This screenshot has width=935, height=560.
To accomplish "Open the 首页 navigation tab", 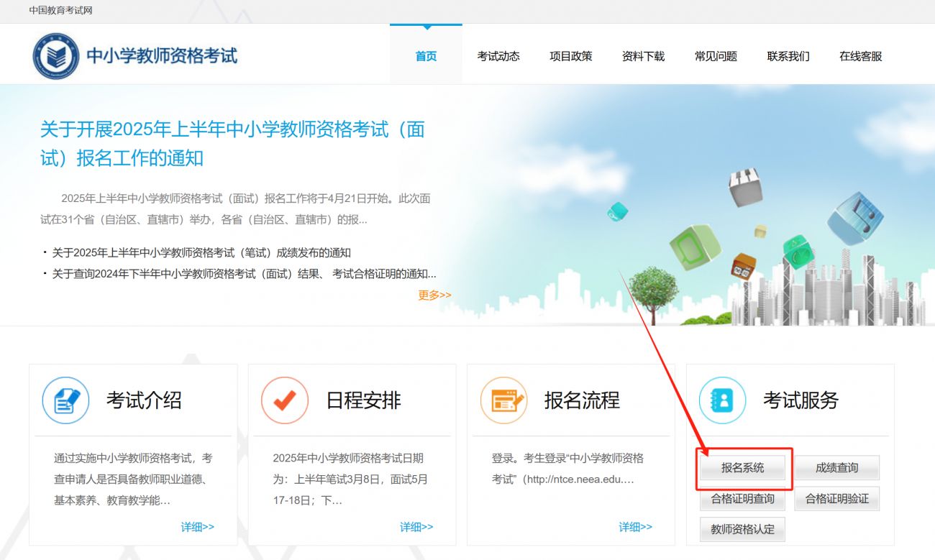I will 426,56.
